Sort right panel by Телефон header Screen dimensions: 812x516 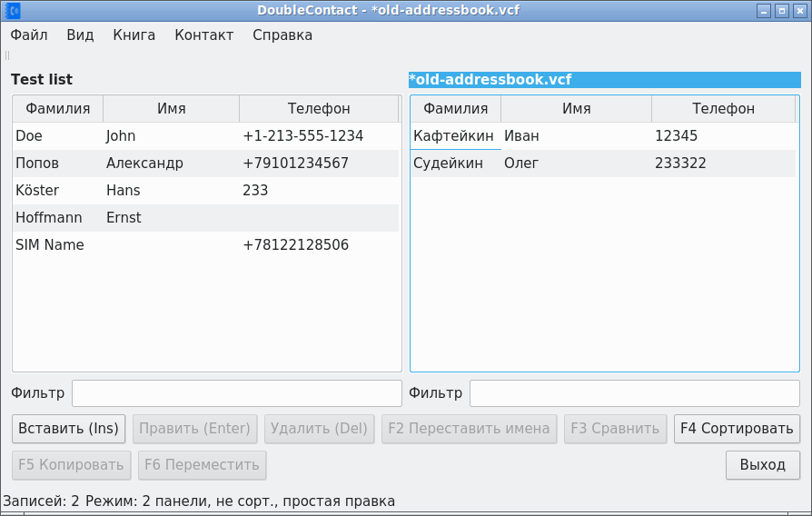pyautogui.click(x=724, y=109)
